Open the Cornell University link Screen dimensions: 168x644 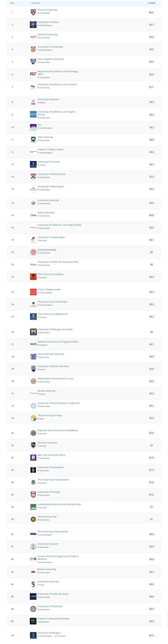pyautogui.click(x=47, y=250)
